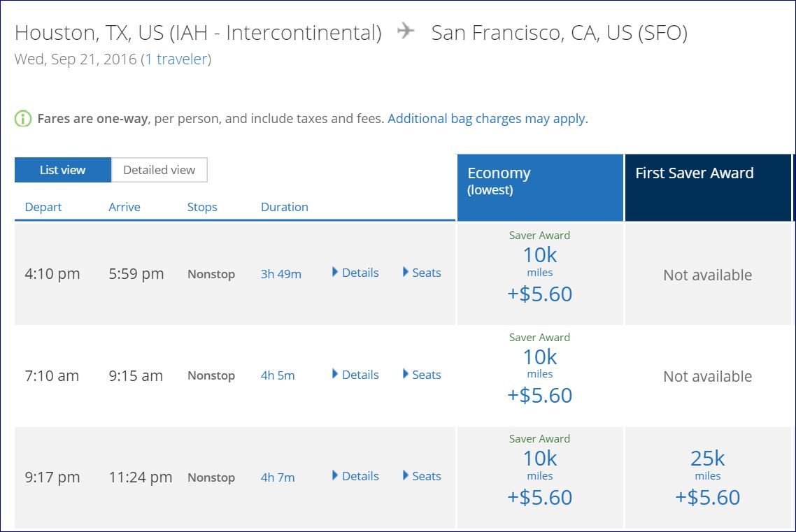796x532 pixels.
Task: Select the First Saver Award column header
Action: point(707,187)
